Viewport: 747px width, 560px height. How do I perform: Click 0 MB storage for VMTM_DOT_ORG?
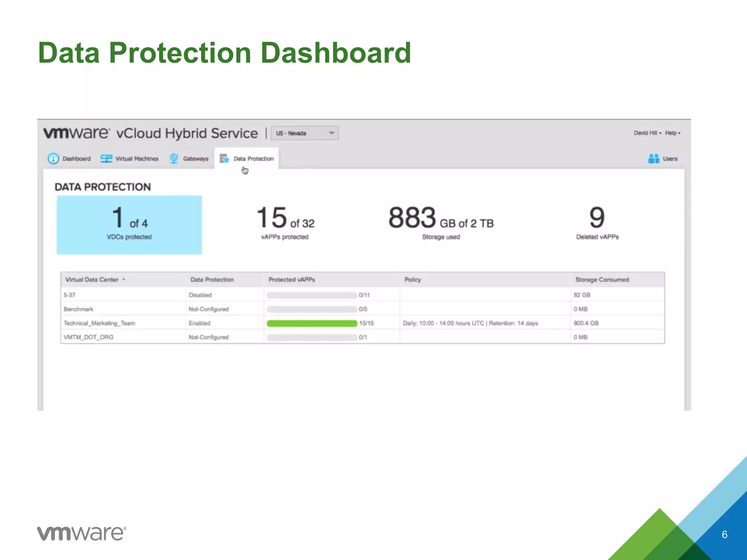coord(580,337)
